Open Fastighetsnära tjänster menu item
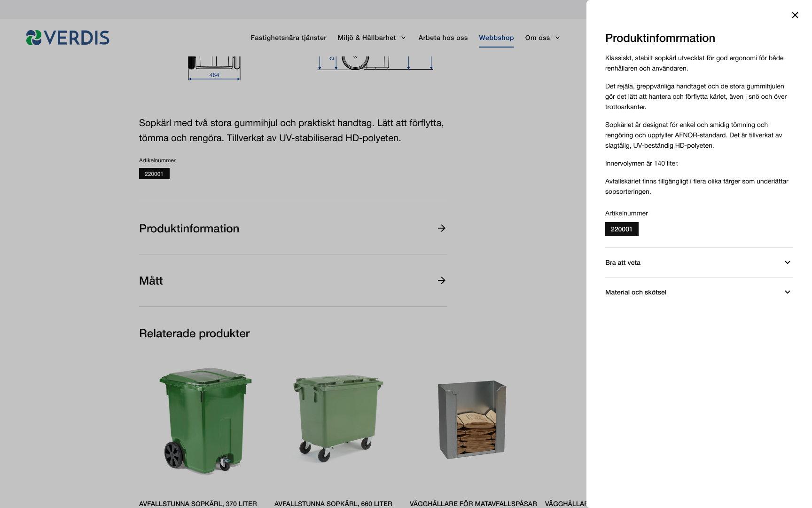This screenshot has height=508, width=812. click(x=289, y=38)
